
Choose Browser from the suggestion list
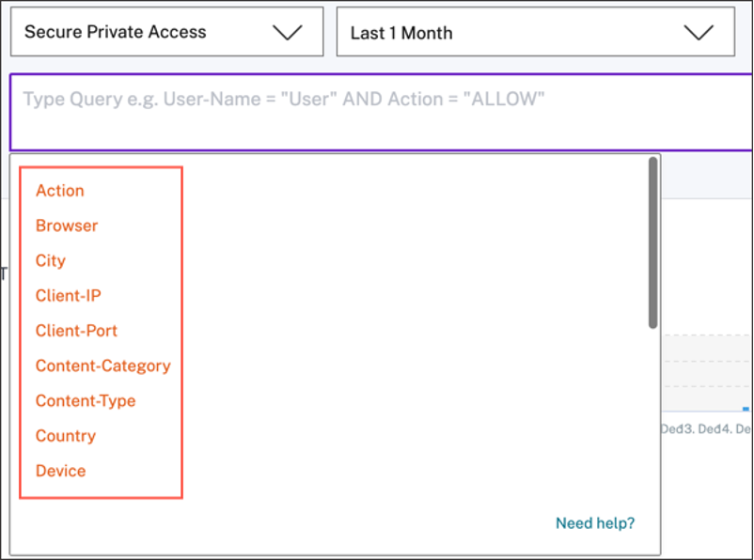click(x=67, y=226)
